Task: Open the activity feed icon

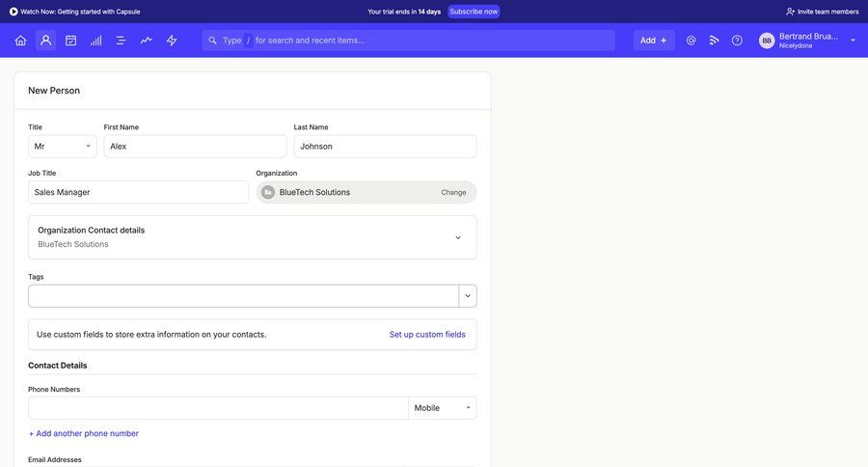Action: (x=715, y=41)
